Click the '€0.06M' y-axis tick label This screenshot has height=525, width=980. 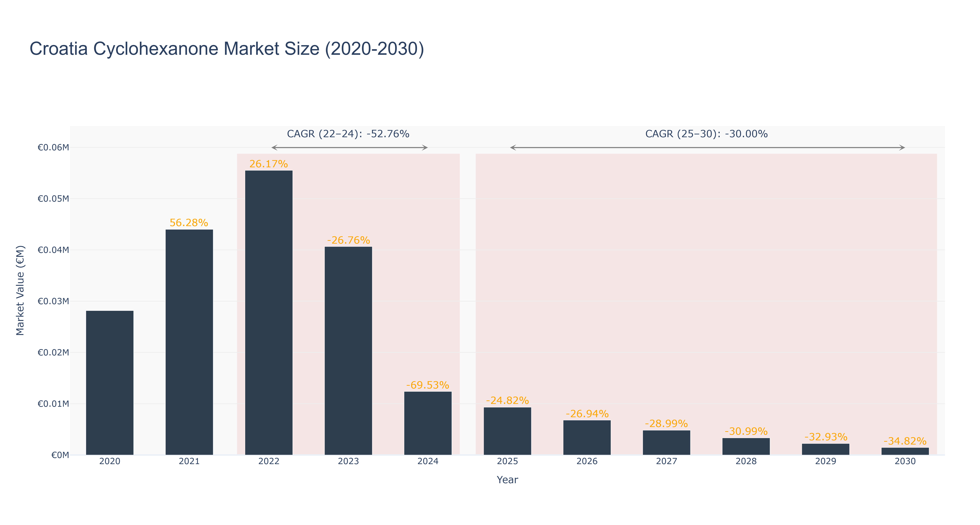point(53,147)
